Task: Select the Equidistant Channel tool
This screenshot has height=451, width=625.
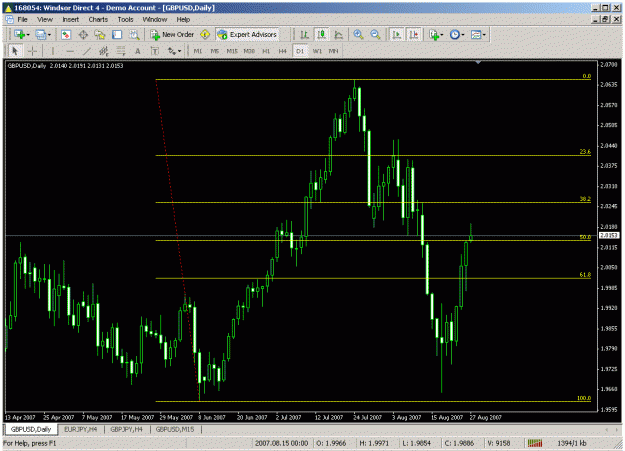Action: [x=104, y=51]
